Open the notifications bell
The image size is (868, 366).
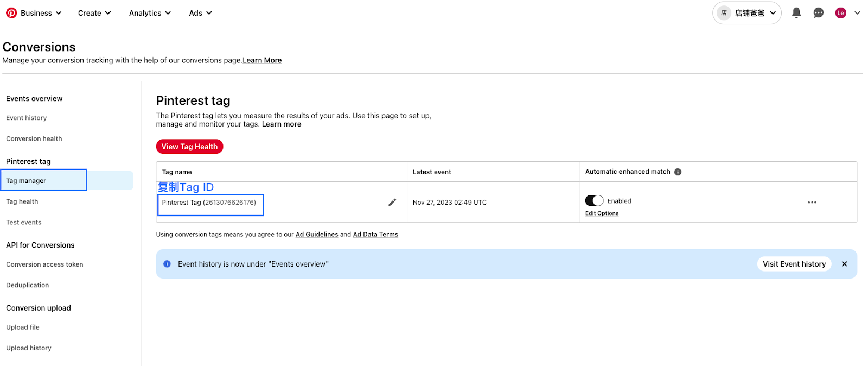click(796, 13)
